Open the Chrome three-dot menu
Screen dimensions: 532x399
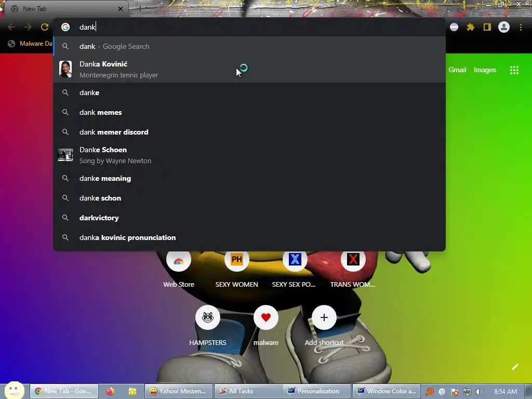click(x=521, y=27)
